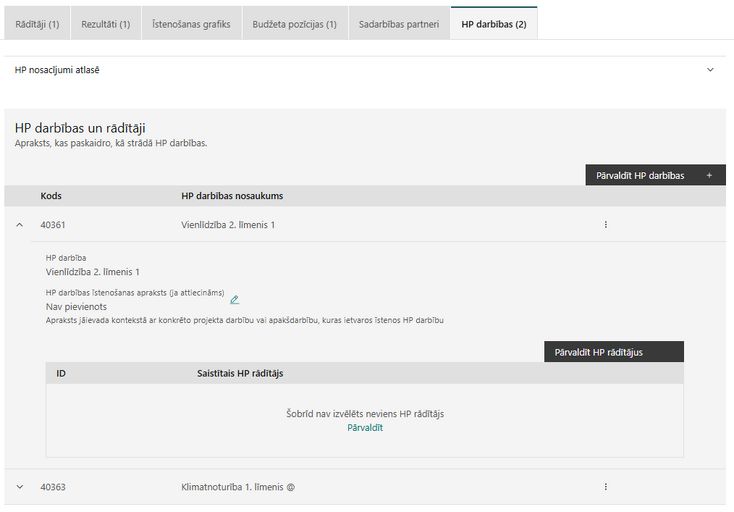The image size is (734, 512).
Task: Expand HP nosacījumi atlasē section chevron
Action: [710, 70]
